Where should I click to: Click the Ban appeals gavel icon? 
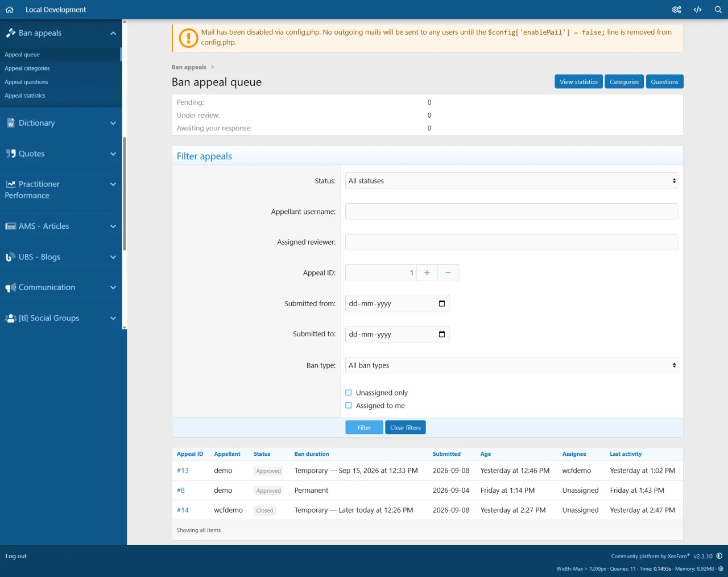(10, 33)
